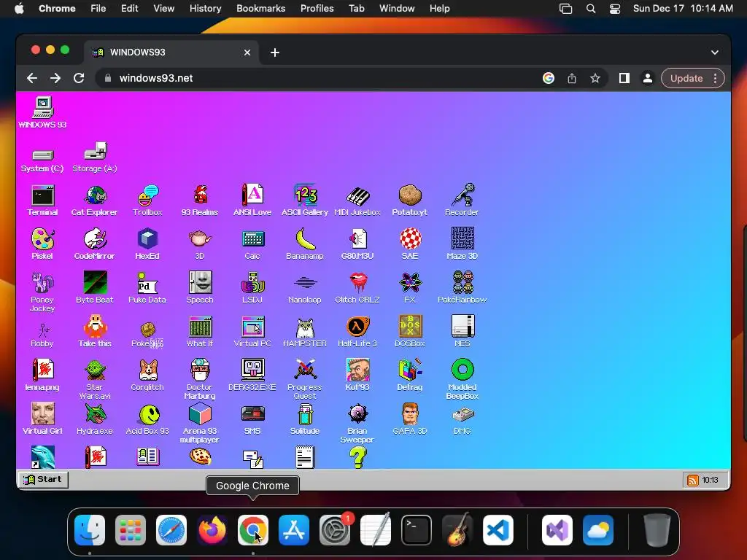Viewport: 747px width, 560px height.
Task: Toggle Chrome side panel button
Action: tap(624, 78)
